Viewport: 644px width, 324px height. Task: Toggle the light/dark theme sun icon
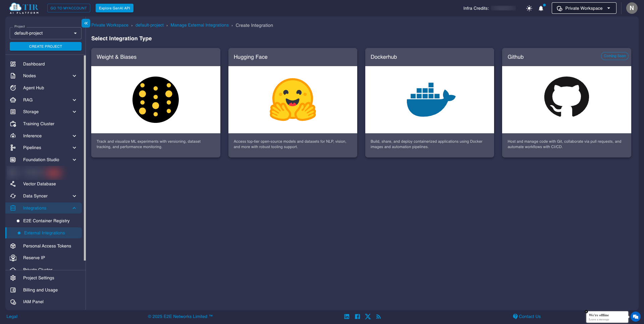529,8
